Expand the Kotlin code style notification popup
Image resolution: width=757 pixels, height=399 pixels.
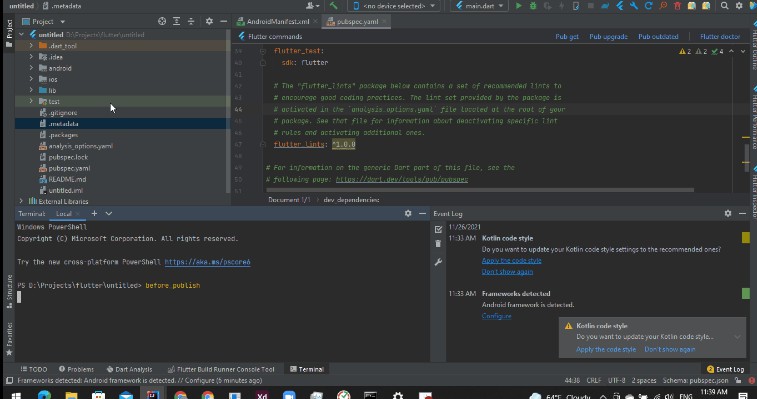[x=737, y=337]
